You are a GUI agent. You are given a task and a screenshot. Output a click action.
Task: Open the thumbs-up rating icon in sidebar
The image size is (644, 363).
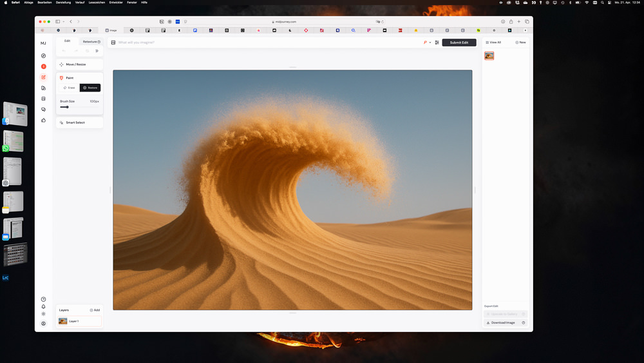pyautogui.click(x=44, y=120)
